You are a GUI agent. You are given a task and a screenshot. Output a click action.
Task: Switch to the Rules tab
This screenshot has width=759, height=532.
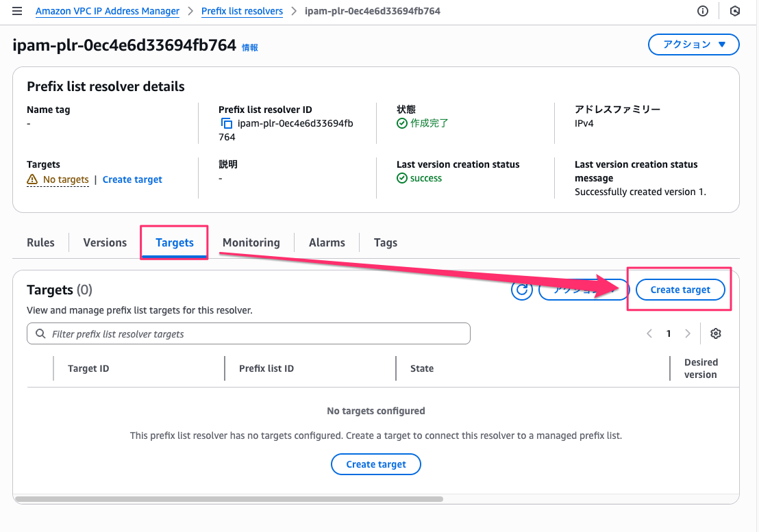click(40, 242)
